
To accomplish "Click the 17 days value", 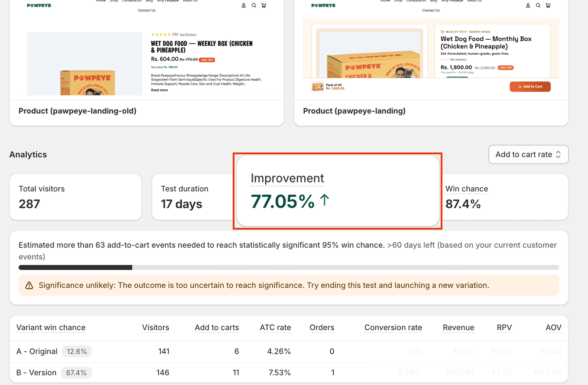I will point(182,204).
